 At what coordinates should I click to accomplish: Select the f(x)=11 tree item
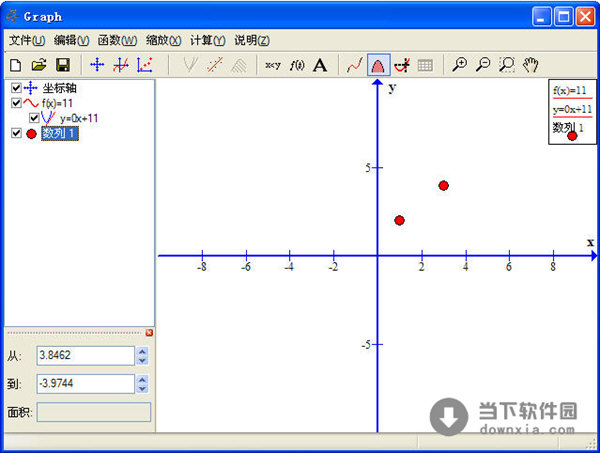[x=57, y=103]
